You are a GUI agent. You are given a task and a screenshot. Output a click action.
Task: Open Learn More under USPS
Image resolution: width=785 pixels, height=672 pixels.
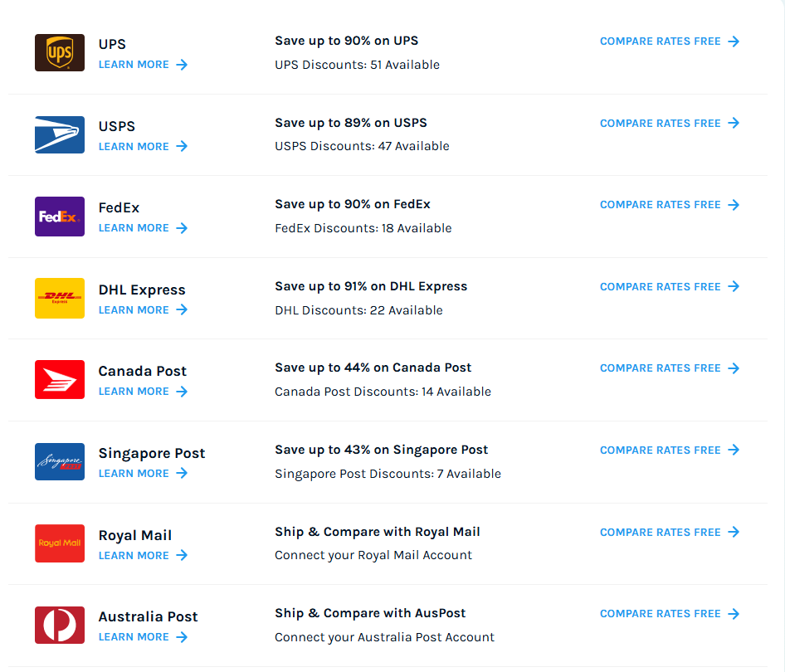pos(144,147)
